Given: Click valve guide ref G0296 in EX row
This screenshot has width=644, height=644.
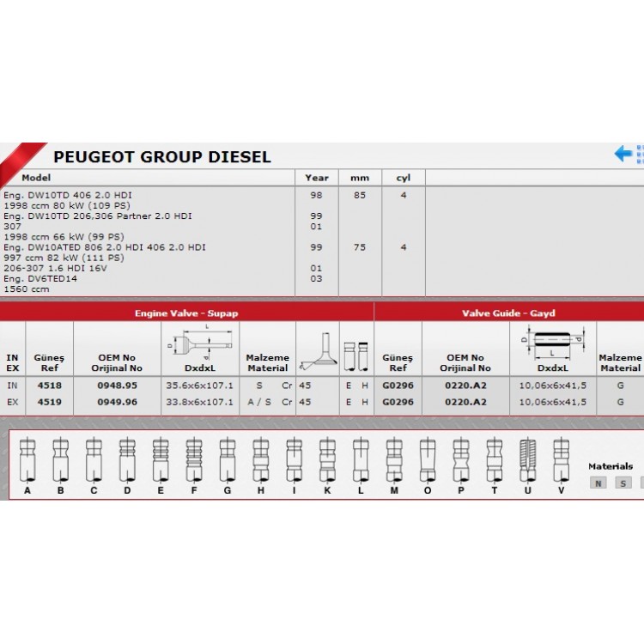Looking at the screenshot, I should click(398, 402).
